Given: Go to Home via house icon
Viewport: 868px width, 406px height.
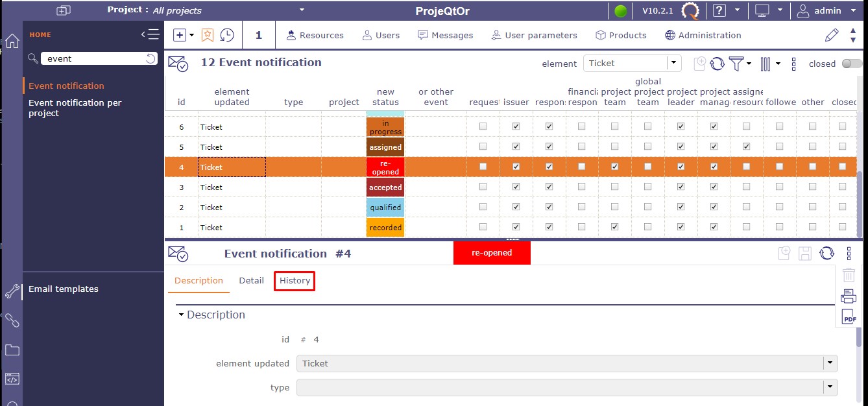Looking at the screenshot, I should tap(12, 41).
